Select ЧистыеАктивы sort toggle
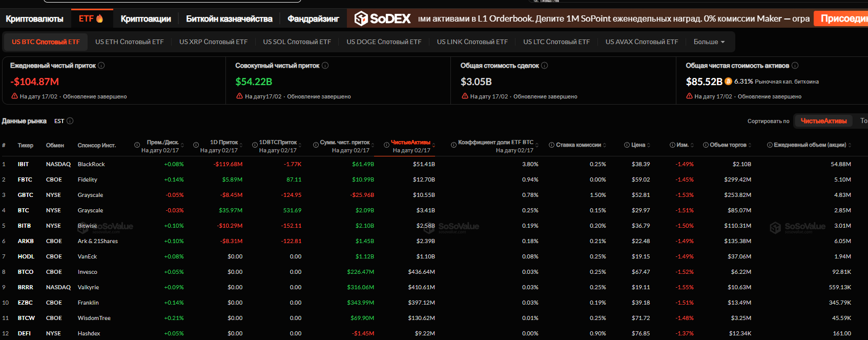This screenshot has width=868, height=340. (823, 121)
